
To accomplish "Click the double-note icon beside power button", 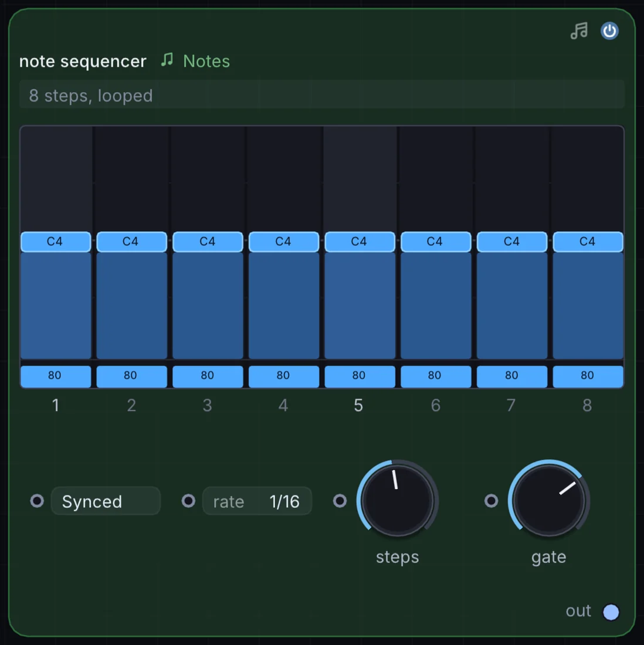I will click(x=579, y=31).
